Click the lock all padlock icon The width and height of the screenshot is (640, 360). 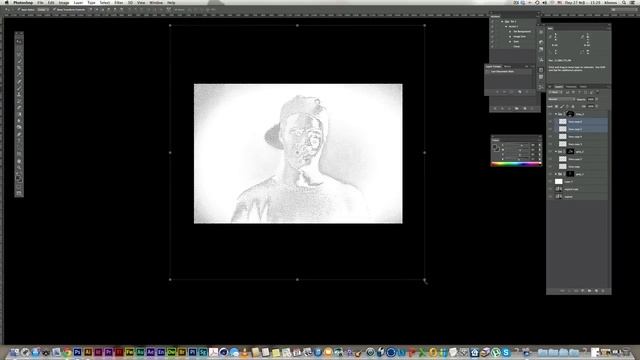572,106
